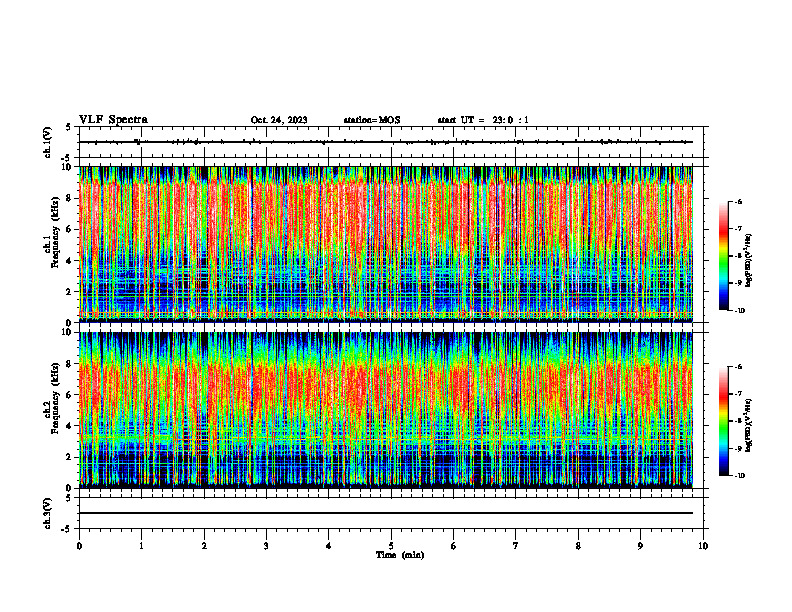Click the date 'Oct. 24, 2023' label

pyautogui.click(x=279, y=120)
